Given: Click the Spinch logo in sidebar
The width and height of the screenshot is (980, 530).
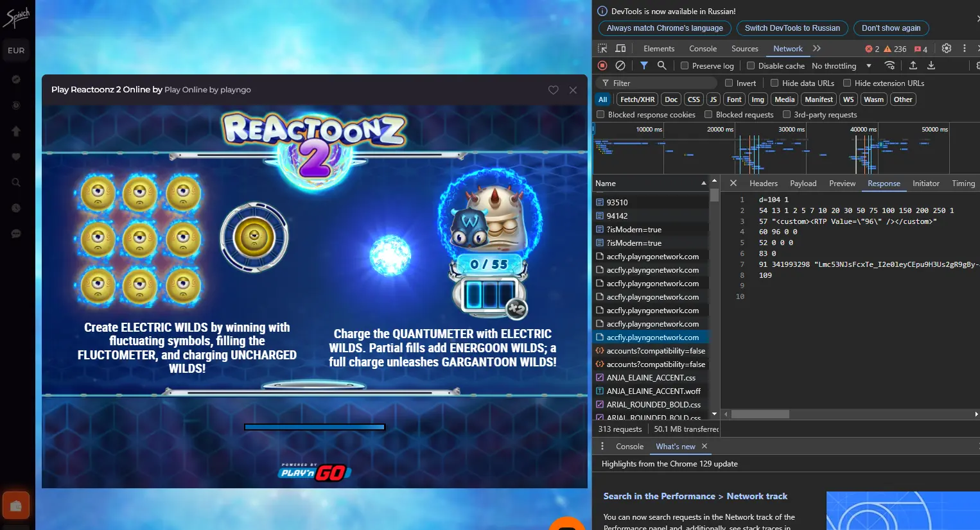Looking at the screenshot, I should click(x=16, y=17).
